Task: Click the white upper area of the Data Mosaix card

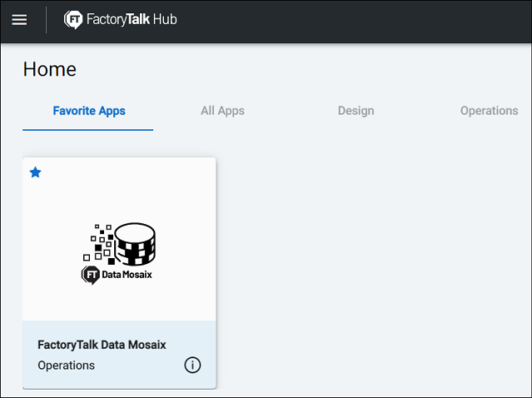Action: [119, 197]
